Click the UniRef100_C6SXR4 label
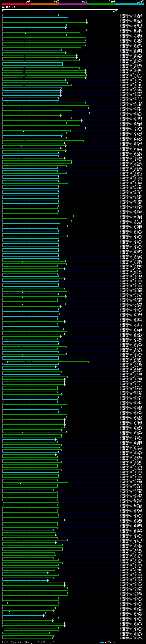Viewport: 146px width, 644px height. pyautogui.click(x=131, y=93)
